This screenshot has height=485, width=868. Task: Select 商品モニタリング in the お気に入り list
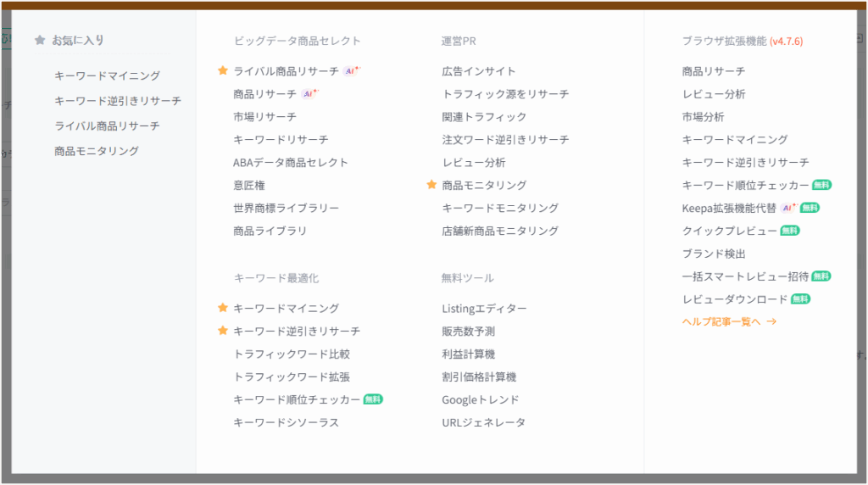tap(97, 151)
